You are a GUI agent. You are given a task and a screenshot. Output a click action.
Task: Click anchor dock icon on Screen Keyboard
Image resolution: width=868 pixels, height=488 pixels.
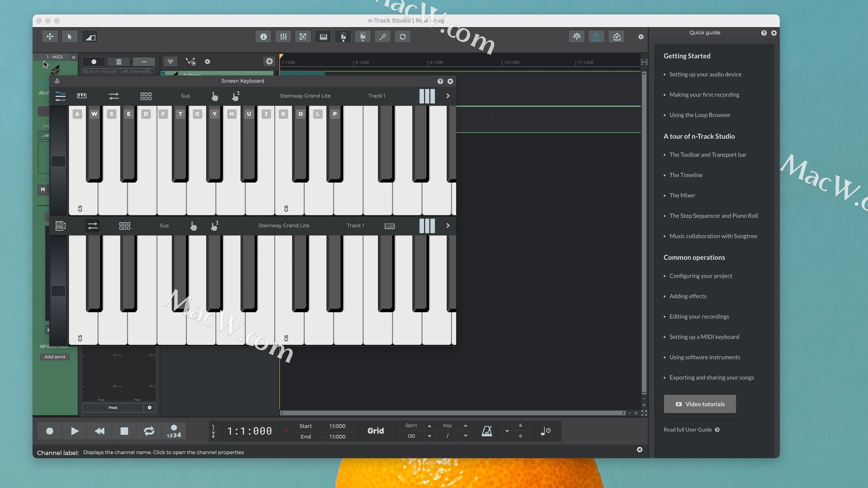pyautogui.click(x=57, y=81)
